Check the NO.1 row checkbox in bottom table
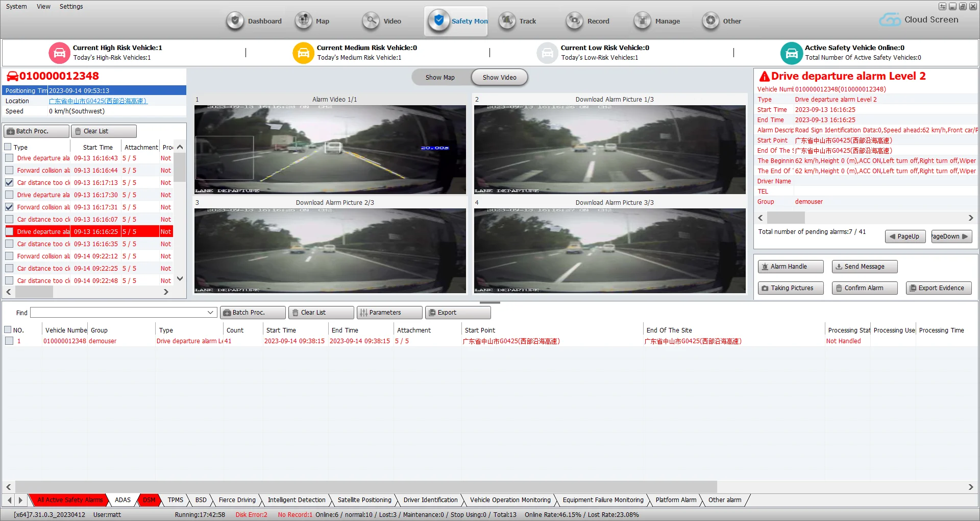980x521 pixels. (x=9, y=341)
